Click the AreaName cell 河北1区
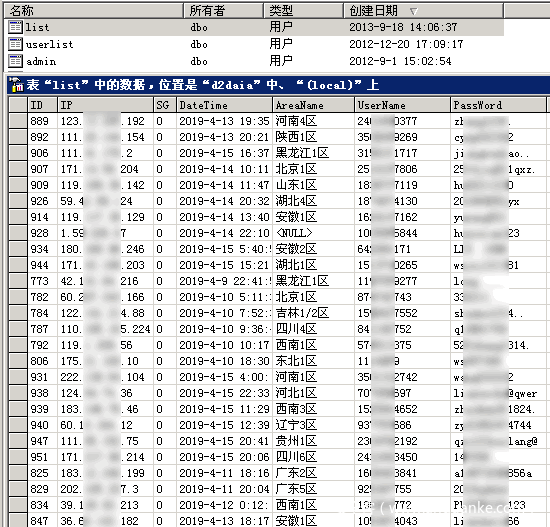550x527 pixels. point(313,393)
